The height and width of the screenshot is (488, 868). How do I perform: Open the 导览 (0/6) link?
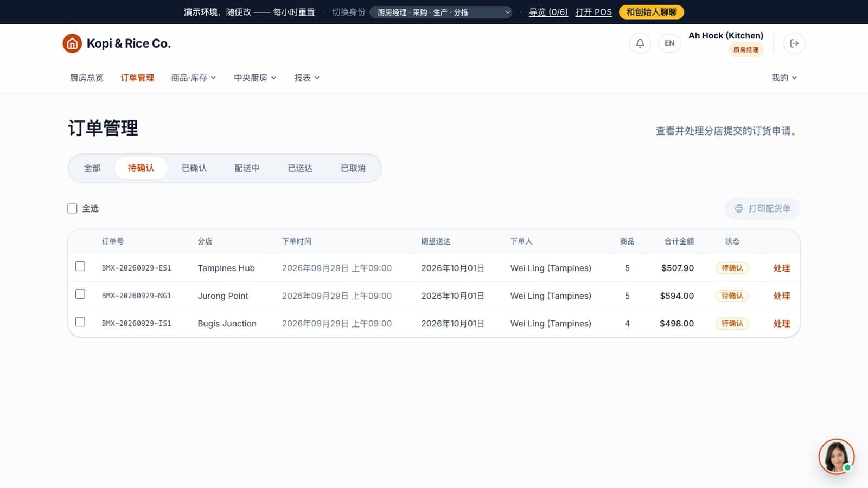tap(548, 12)
